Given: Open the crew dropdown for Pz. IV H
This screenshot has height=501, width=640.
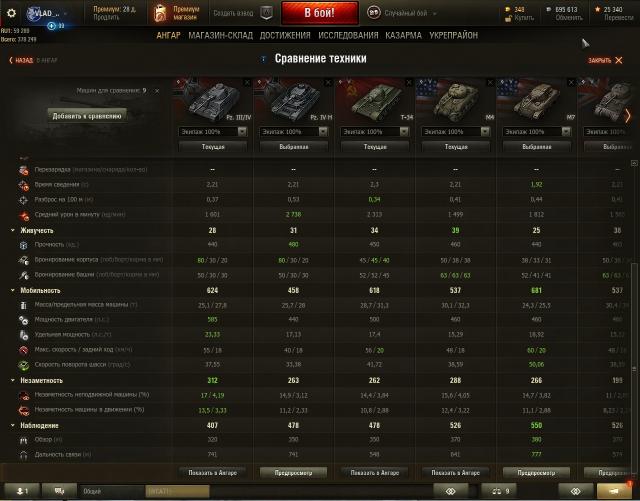Looking at the screenshot, I should [x=293, y=131].
